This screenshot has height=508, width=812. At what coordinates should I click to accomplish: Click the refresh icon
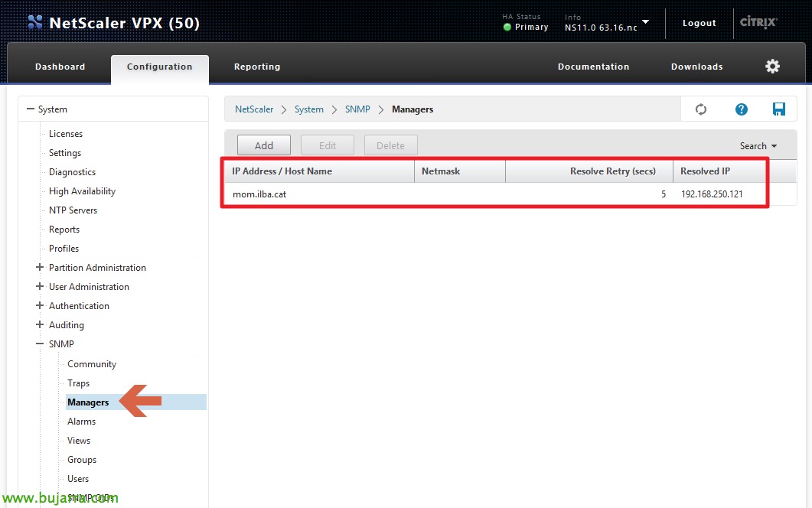tap(701, 109)
